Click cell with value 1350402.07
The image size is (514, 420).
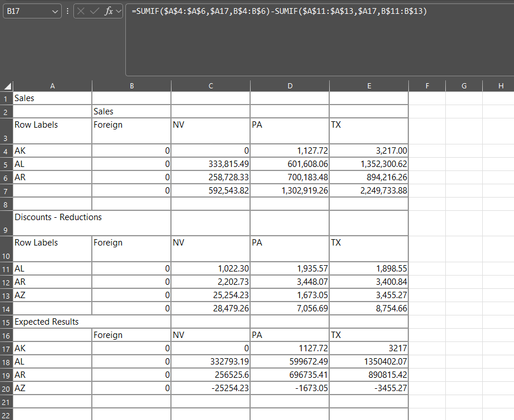pyautogui.click(x=369, y=362)
